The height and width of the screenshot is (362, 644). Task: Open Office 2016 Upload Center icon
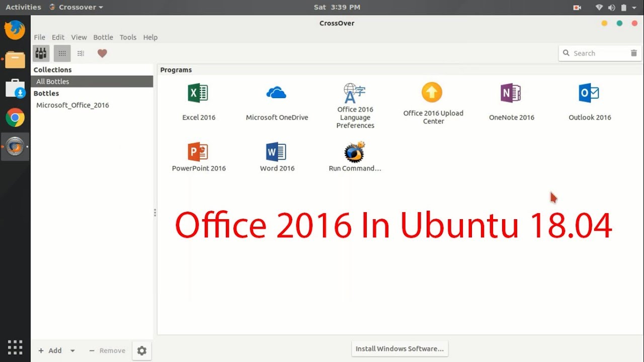click(432, 93)
